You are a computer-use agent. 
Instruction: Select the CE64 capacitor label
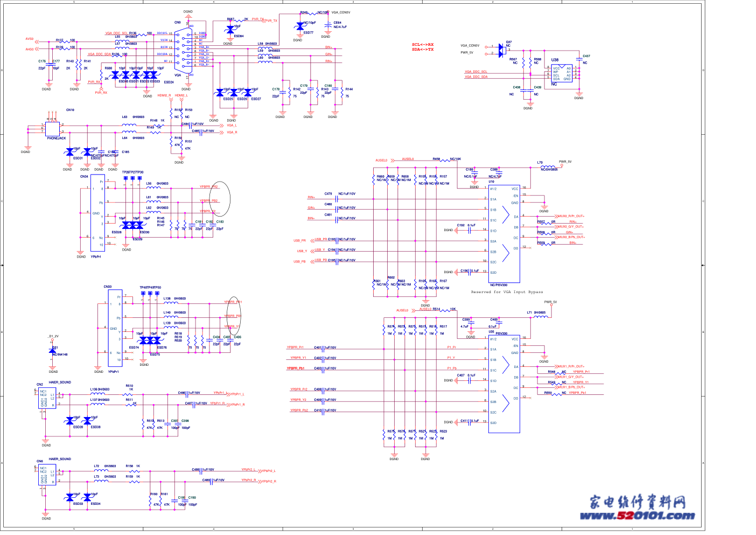click(338, 23)
